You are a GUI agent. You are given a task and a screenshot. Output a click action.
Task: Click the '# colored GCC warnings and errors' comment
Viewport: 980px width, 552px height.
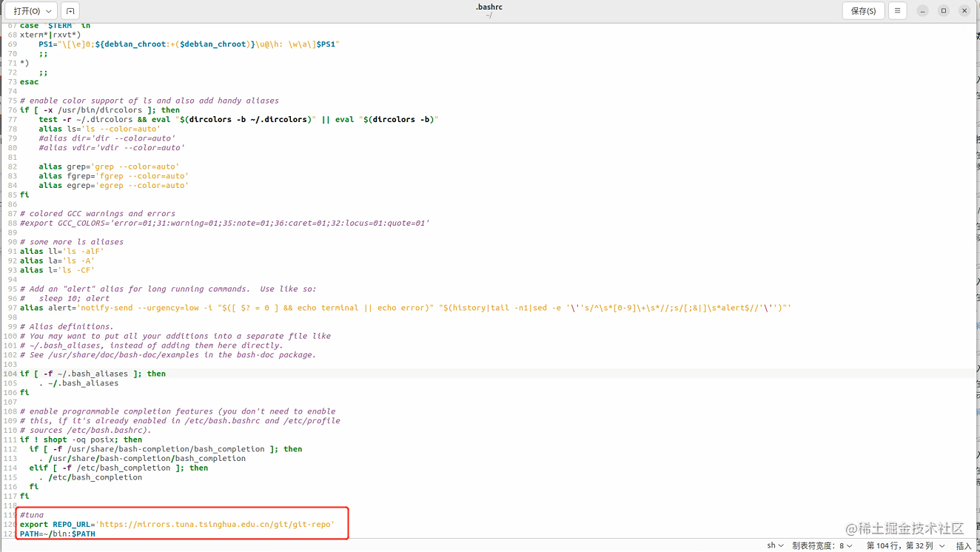coord(98,214)
